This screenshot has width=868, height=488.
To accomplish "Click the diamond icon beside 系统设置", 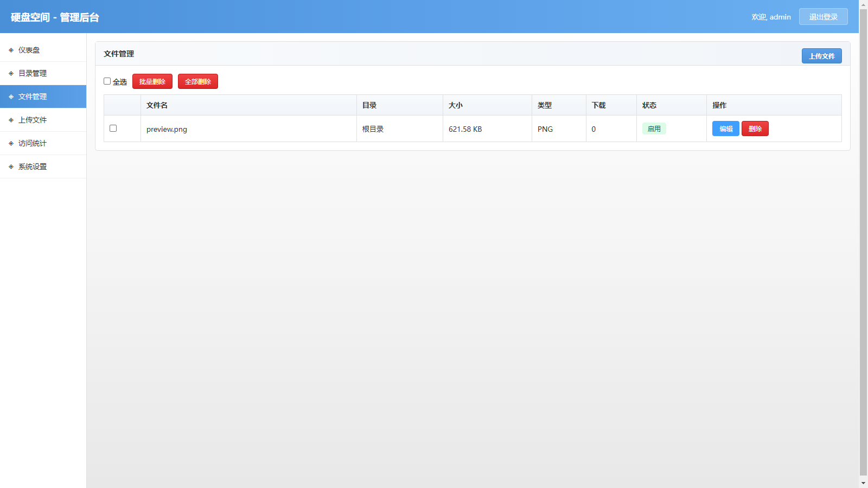I will click(x=11, y=166).
